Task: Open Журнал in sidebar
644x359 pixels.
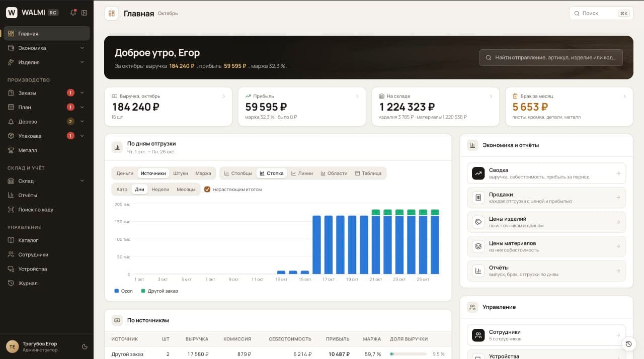Action: pos(47,283)
